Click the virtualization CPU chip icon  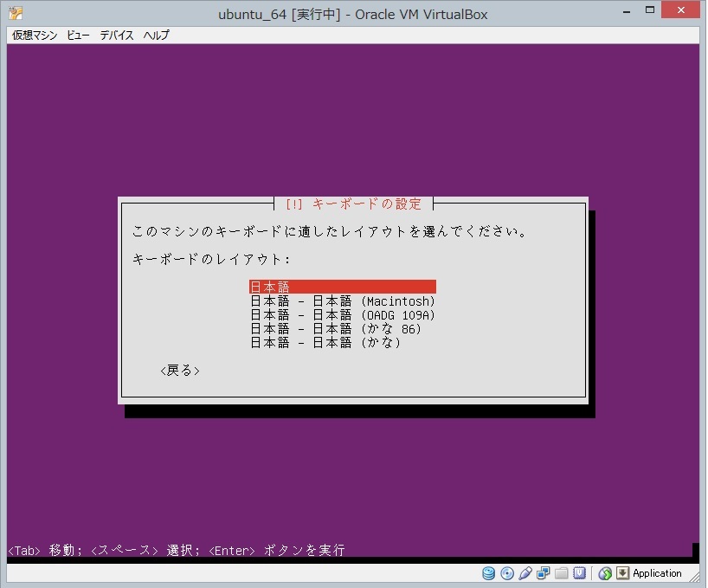(579, 573)
